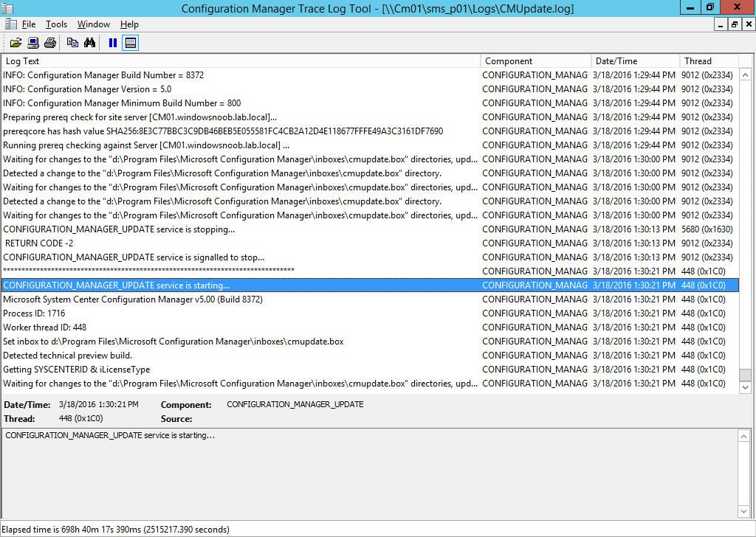Sort by the Log Text column header
This screenshot has width=756, height=537.
(241, 61)
